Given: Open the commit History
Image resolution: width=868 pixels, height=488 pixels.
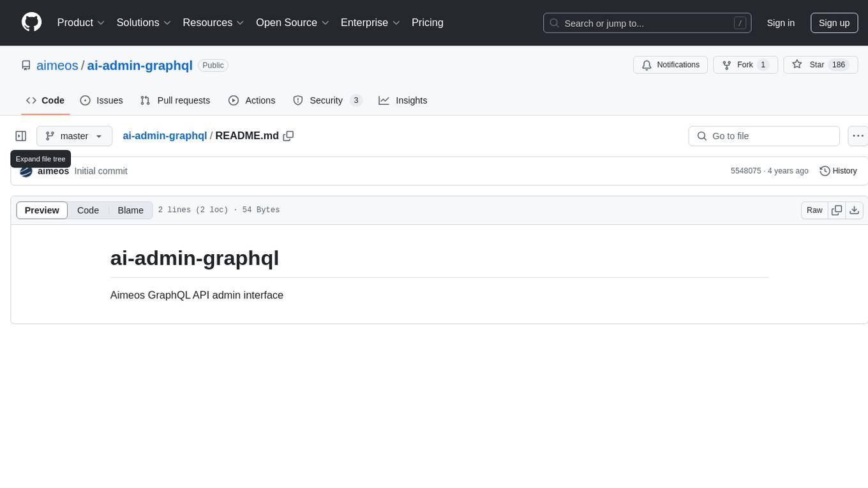Looking at the screenshot, I should tap(838, 171).
